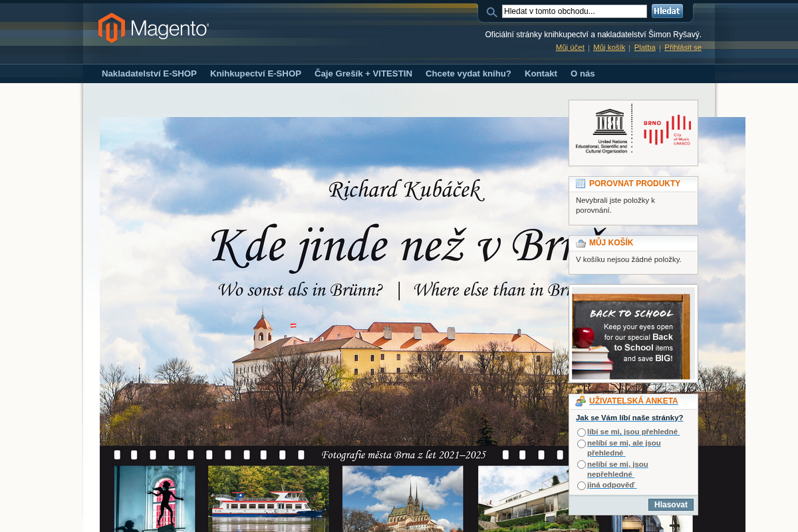The image size is (798, 532).
Task: Open the river boat photo thumbnail
Action: (x=269, y=499)
